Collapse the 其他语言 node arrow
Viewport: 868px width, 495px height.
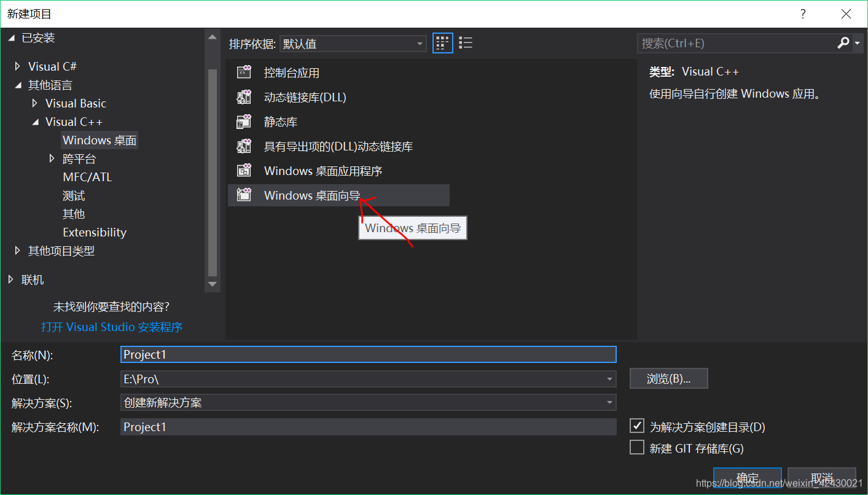pyautogui.click(x=17, y=85)
